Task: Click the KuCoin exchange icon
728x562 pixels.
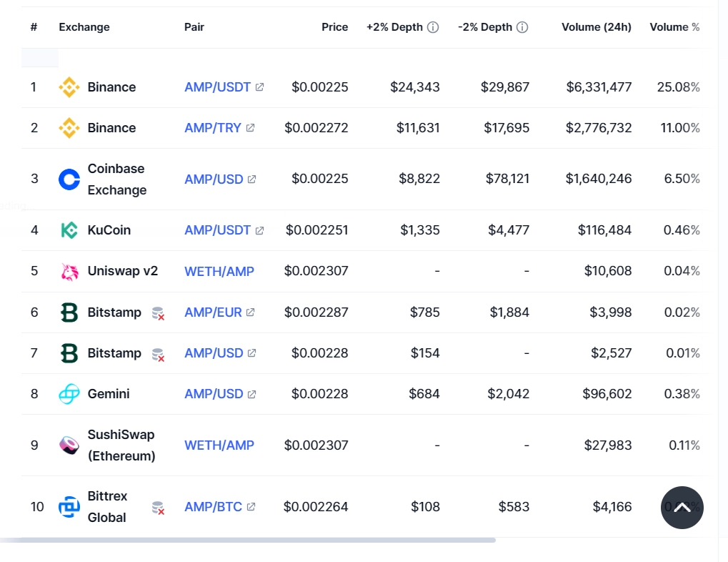Action: pos(69,230)
